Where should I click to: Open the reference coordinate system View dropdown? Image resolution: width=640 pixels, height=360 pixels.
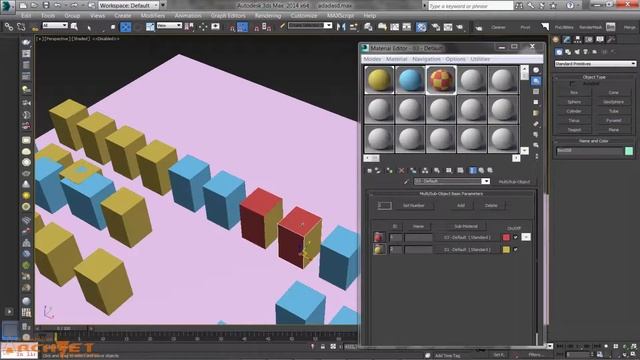pyautogui.click(x=169, y=26)
